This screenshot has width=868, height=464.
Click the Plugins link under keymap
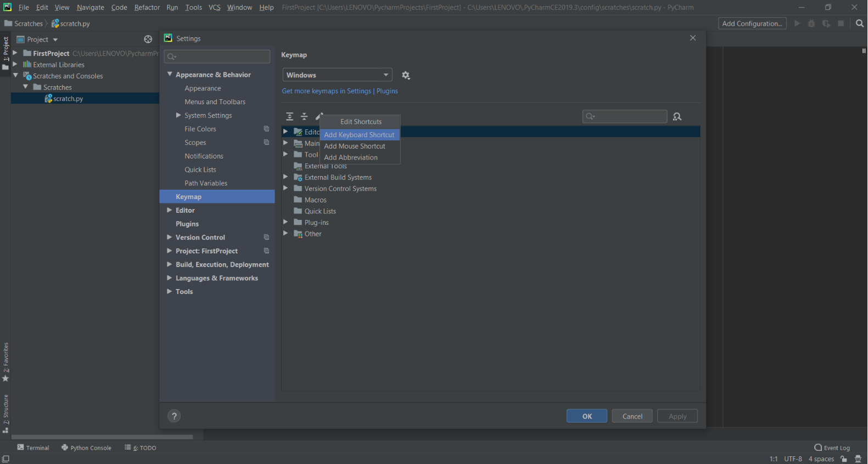[x=387, y=91]
